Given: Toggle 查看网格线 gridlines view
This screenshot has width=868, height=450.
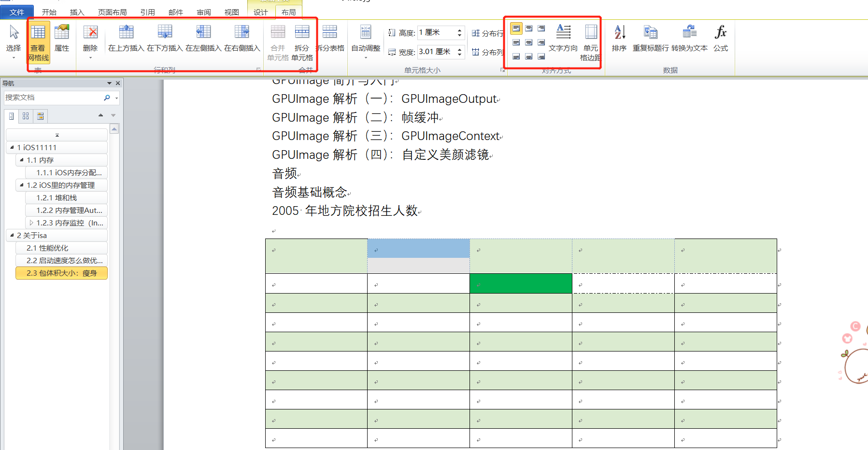Looking at the screenshot, I should [x=38, y=32].
